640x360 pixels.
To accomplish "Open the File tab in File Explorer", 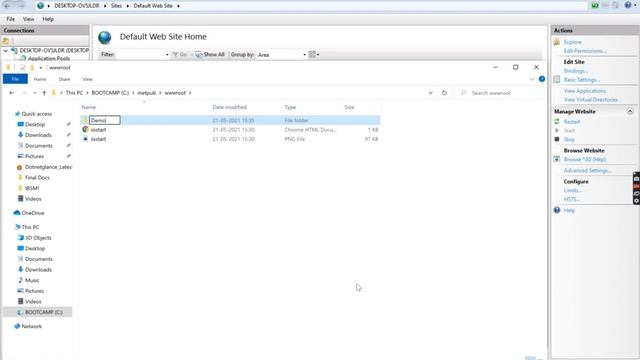I will (x=15, y=79).
